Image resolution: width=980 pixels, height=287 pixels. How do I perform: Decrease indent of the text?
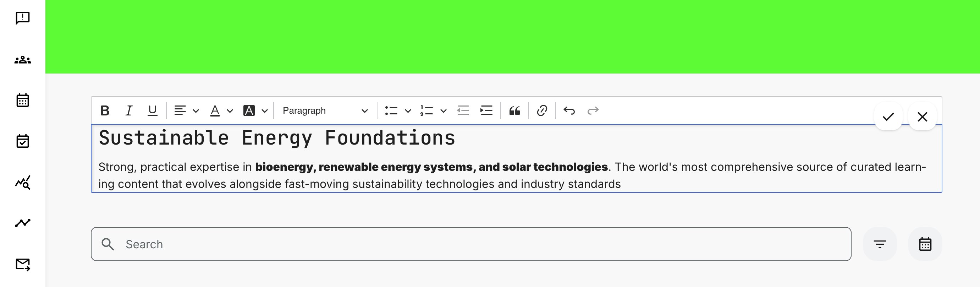coord(463,111)
